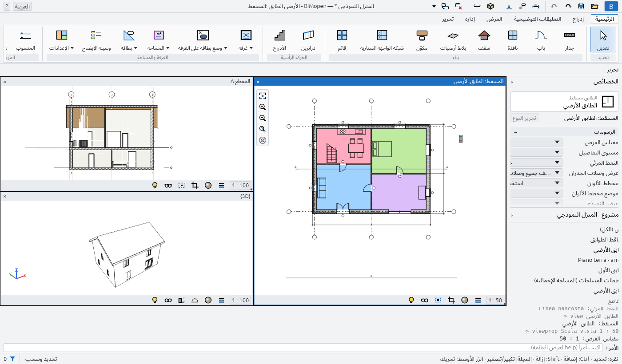
Task: Click the Edit Type (تحرير النوع) button
Action: point(525,118)
